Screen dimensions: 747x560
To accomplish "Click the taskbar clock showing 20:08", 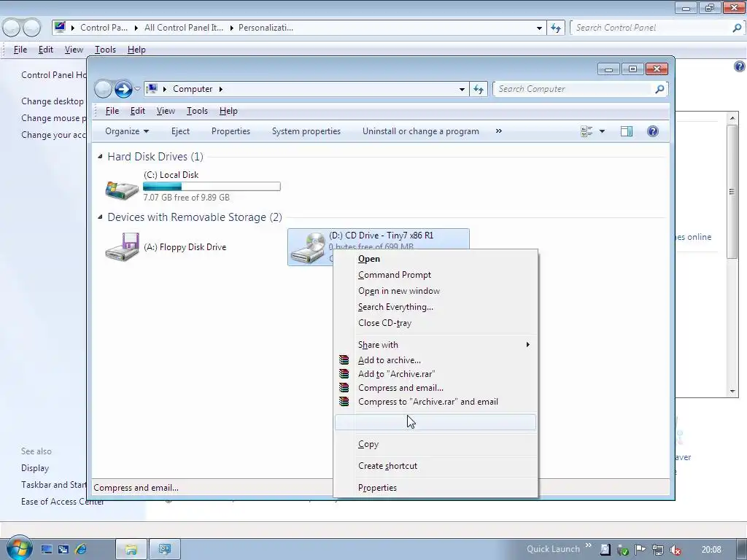I will (x=711, y=550).
